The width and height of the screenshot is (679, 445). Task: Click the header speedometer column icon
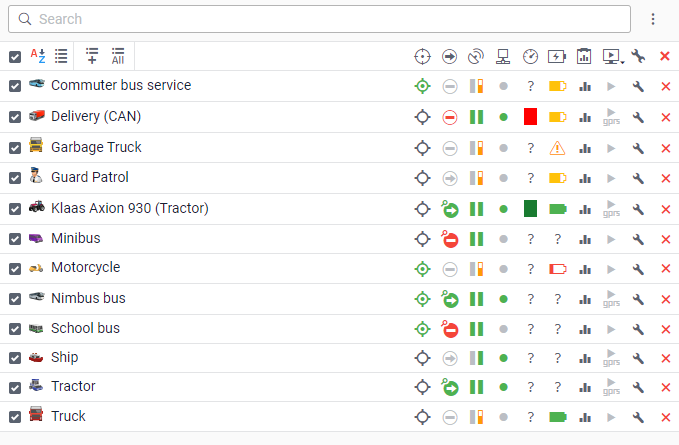[x=531, y=56]
